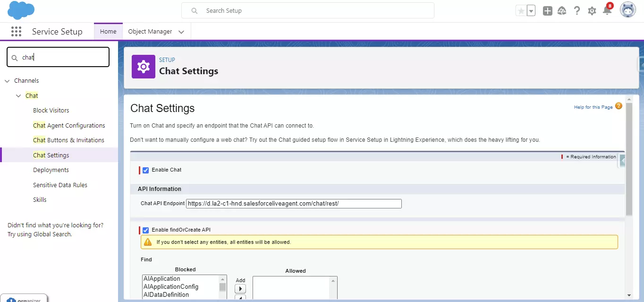Click the favorite star icon
644x302 pixels.
(x=522, y=10)
